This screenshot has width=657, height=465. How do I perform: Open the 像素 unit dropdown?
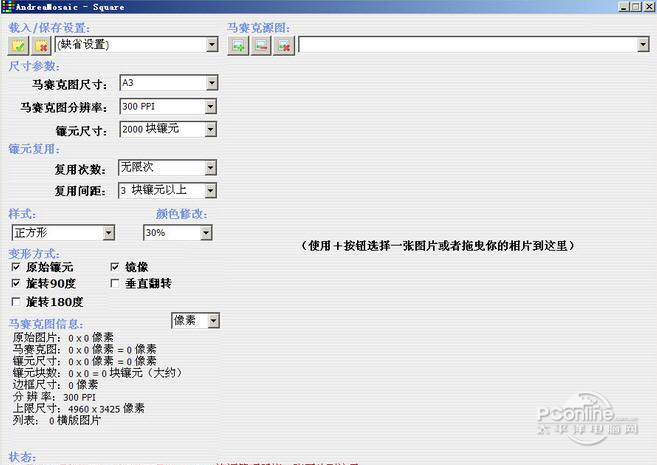pyautogui.click(x=214, y=321)
